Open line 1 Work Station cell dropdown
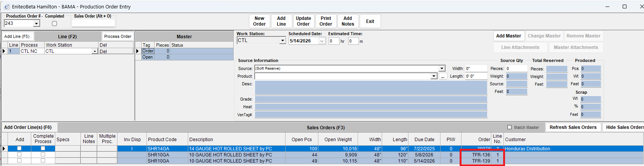 [x=95, y=51]
